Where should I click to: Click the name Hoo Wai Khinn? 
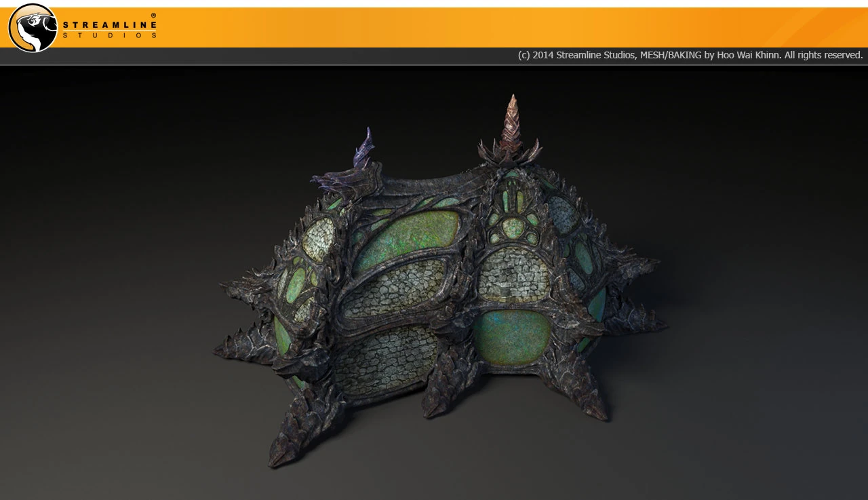(x=749, y=55)
